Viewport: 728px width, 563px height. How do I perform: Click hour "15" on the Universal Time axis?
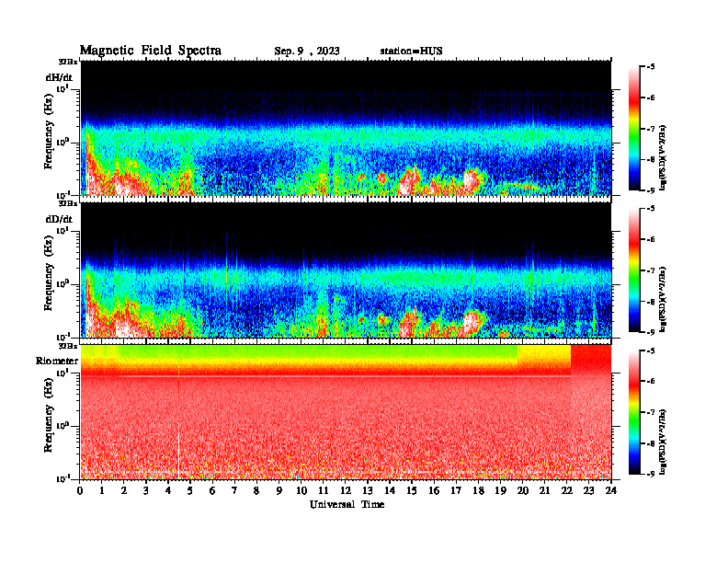(x=412, y=491)
